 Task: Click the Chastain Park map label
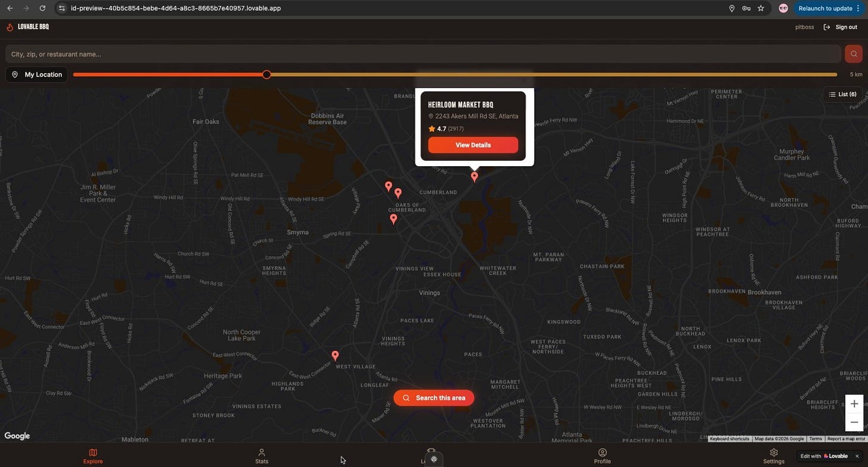point(602,266)
